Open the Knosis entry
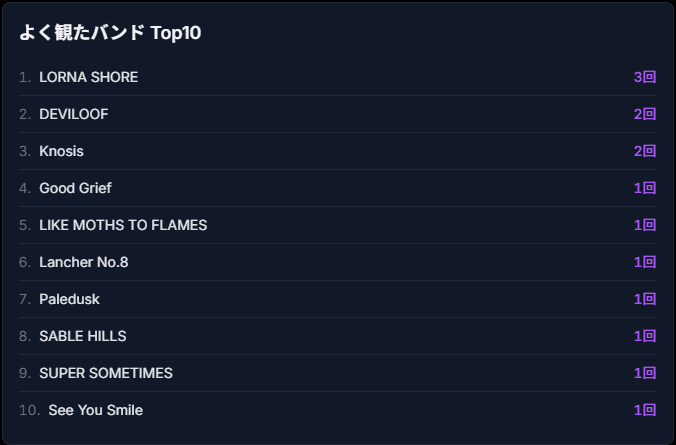 click(x=61, y=151)
